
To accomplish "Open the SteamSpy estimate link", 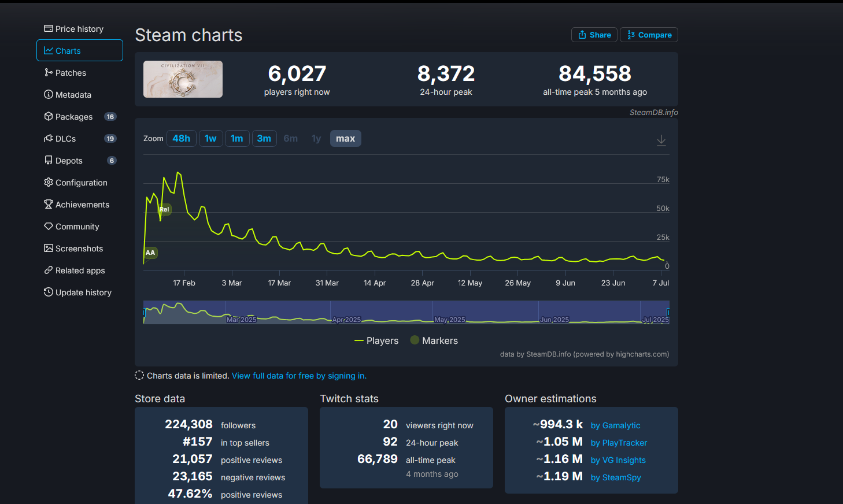I will pos(616,477).
